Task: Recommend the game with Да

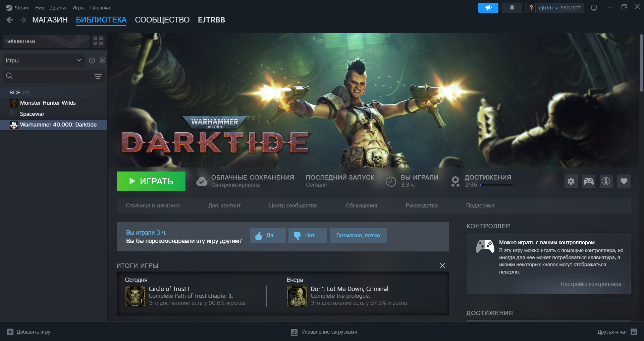Action: point(268,236)
